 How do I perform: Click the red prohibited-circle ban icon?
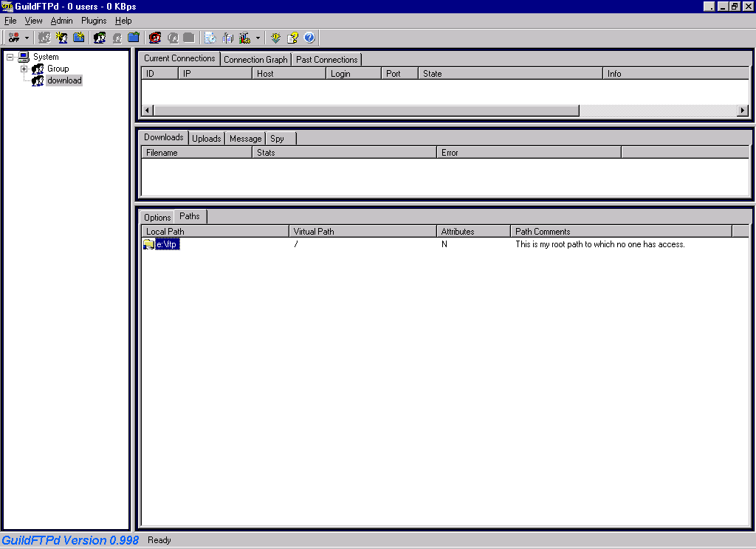click(x=155, y=38)
